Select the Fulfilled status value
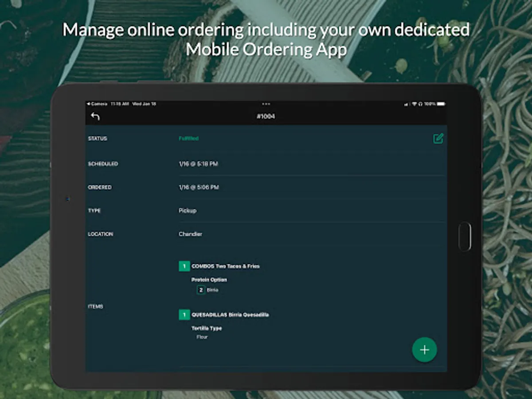Image resolution: width=532 pixels, height=399 pixels. (x=188, y=138)
